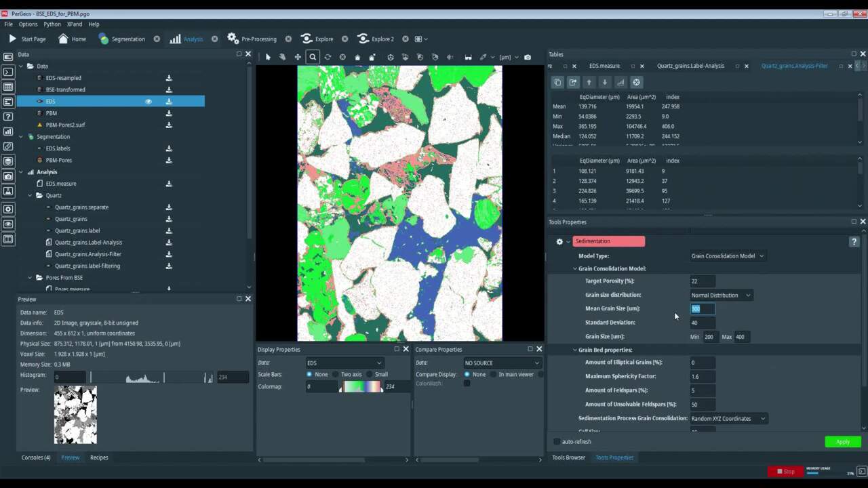Click Standard Deviation input field
The width and height of the screenshot is (868, 488).
[703, 323]
